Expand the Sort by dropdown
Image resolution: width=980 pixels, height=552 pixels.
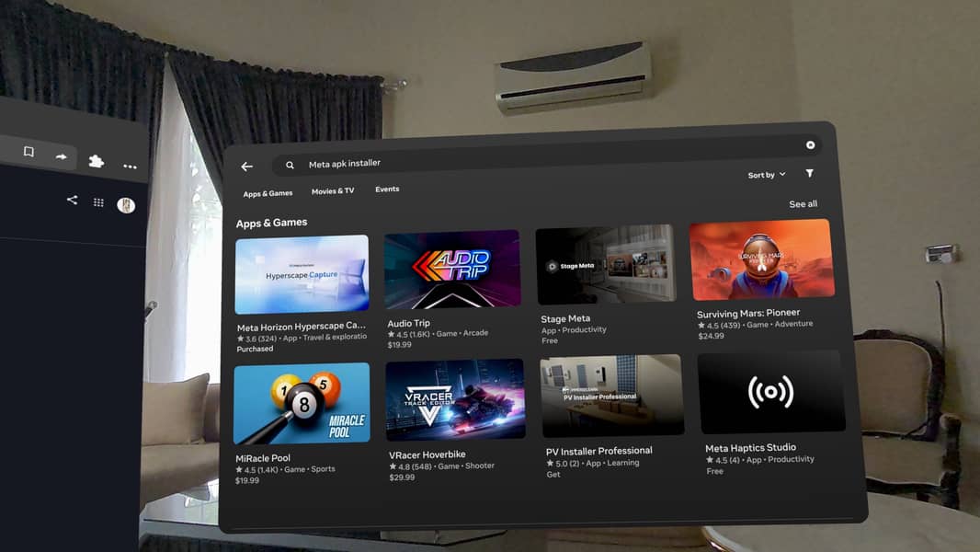pyautogui.click(x=766, y=175)
